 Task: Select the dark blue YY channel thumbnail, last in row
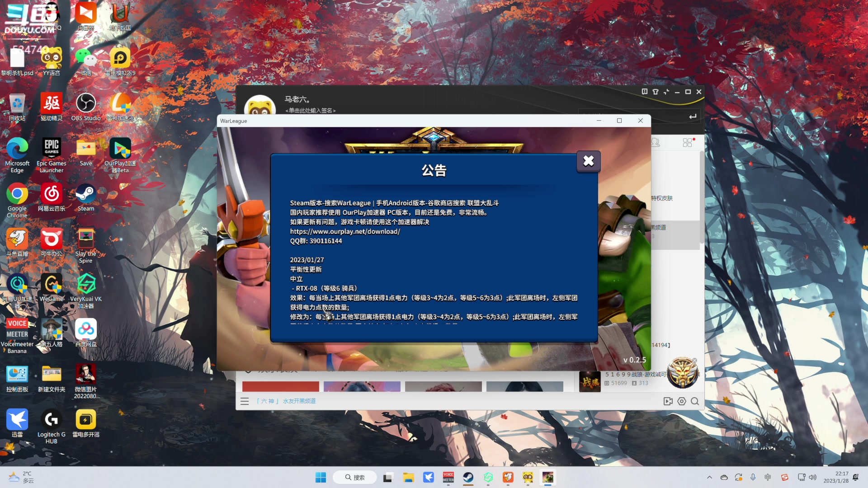click(x=524, y=386)
